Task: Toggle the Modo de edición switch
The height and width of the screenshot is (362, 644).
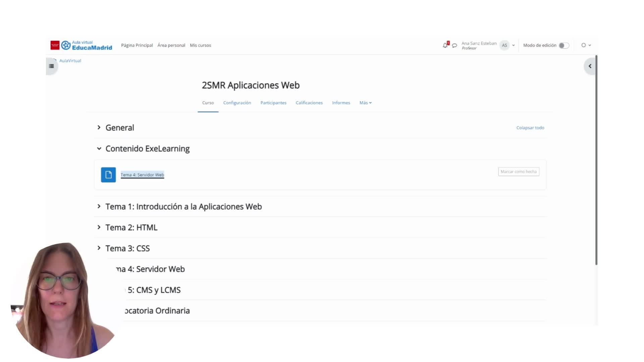Action: coord(564,45)
